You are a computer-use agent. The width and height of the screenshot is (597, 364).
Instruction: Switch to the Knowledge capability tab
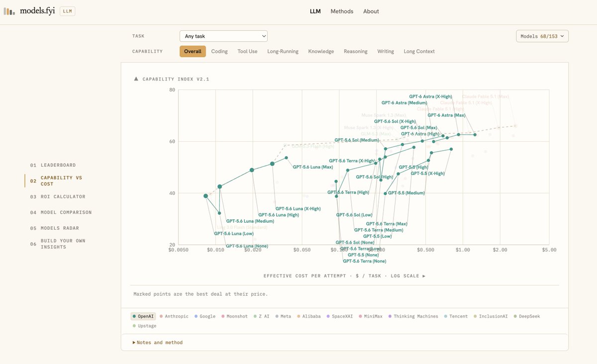(x=321, y=51)
